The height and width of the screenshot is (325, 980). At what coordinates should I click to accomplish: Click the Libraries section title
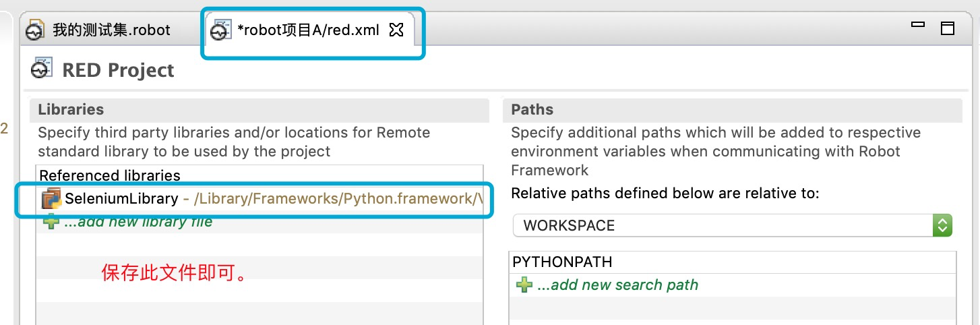coord(71,110)
